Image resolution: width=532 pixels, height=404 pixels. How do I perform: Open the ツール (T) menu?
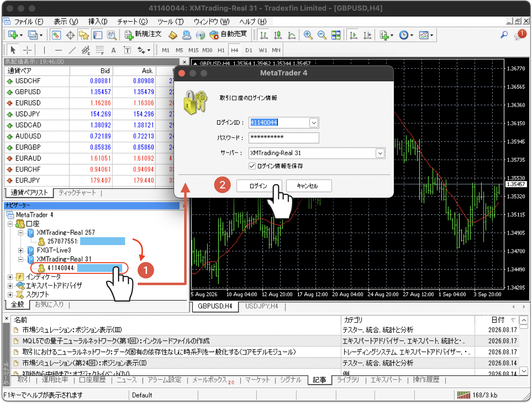[x=171, y=22]
